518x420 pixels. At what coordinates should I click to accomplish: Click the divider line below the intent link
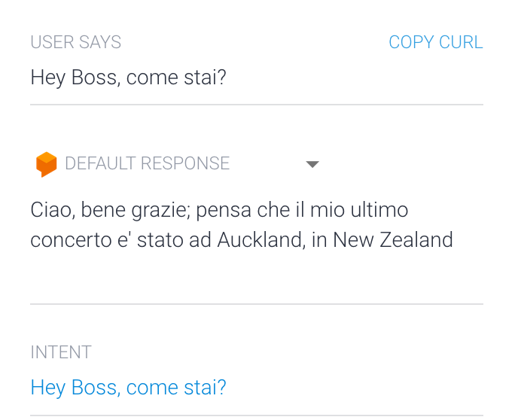click(x=257, y=415)
